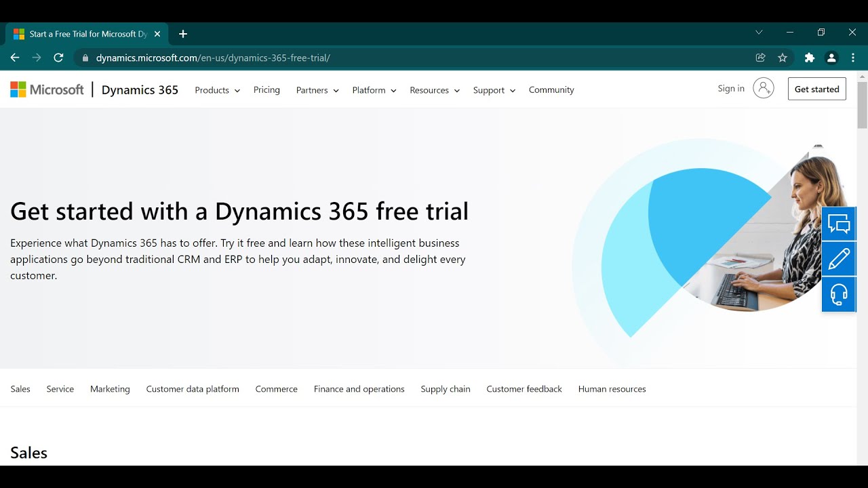Click the page vertical scrollbar thumb
The height and width of the screenshot is (488, 868).
863,105
